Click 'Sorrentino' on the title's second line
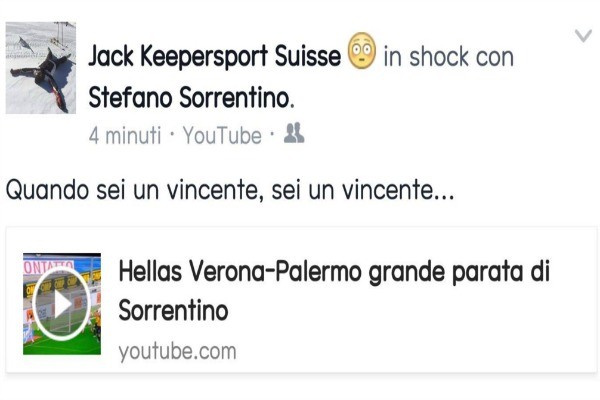This screenshot has height=400, width=600. pos(173,310)
